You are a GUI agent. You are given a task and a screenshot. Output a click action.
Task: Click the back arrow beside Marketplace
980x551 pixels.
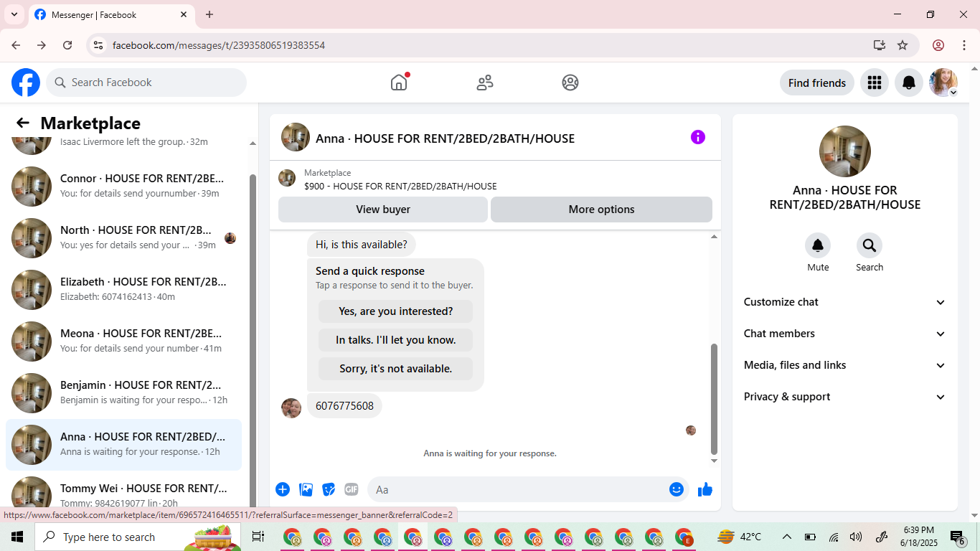23,123
